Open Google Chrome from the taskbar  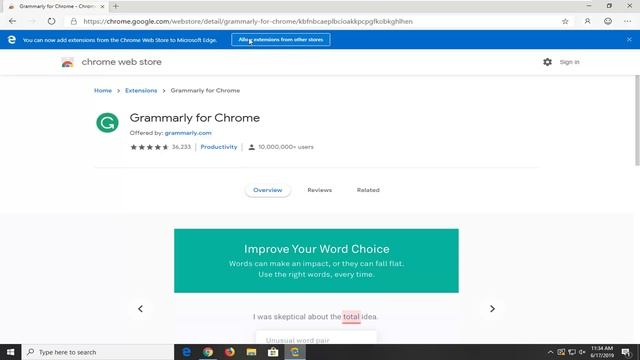[208, 352]
